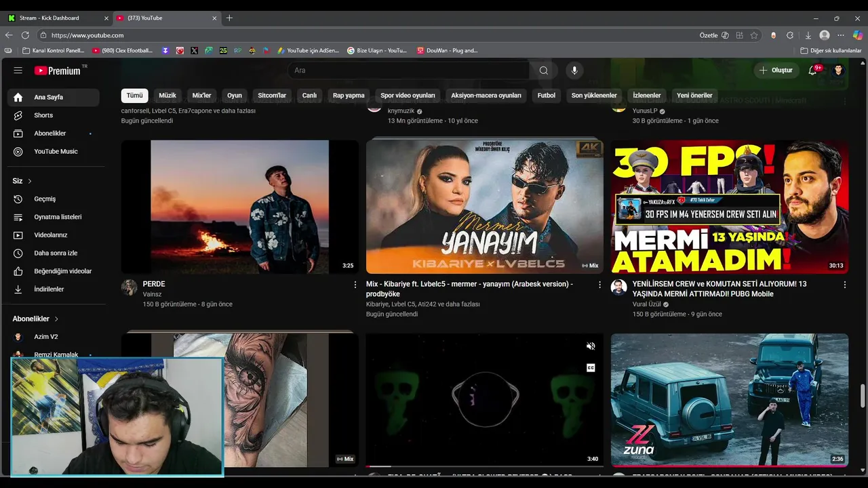Image resolution: width=868 pixels, height=488 pixels.
Task: Toggle captions on the preview video
Action: (x=591, y=368)
